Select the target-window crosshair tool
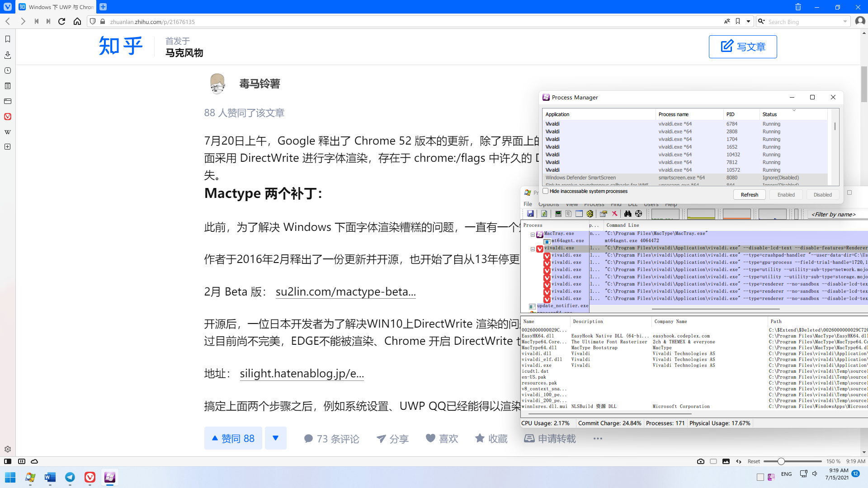 coord(638,214)
